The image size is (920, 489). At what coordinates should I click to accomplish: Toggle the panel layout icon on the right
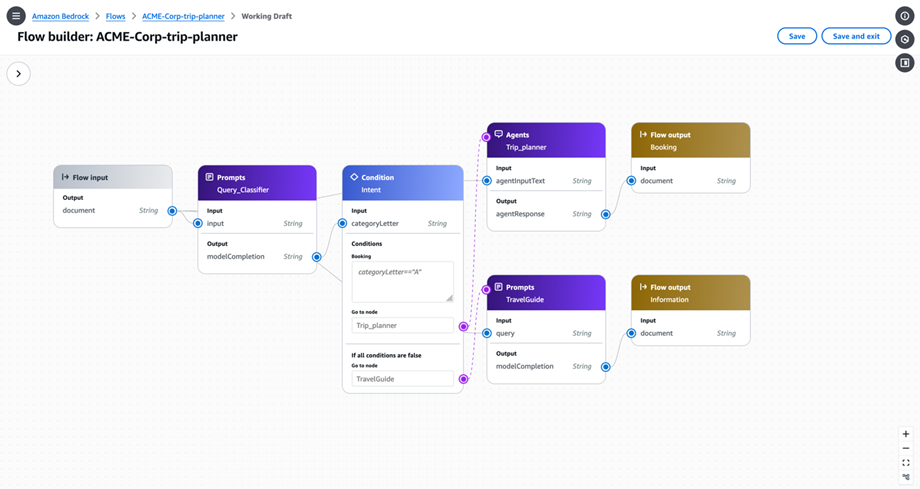905,63
